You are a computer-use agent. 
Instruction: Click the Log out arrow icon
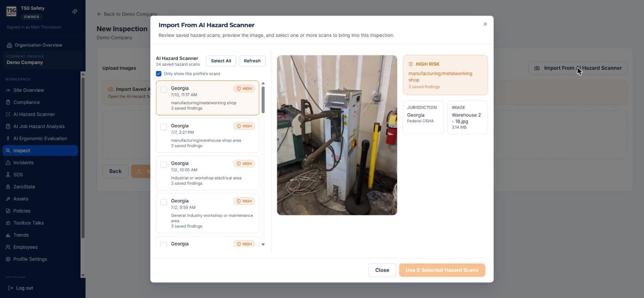[11, 288]
